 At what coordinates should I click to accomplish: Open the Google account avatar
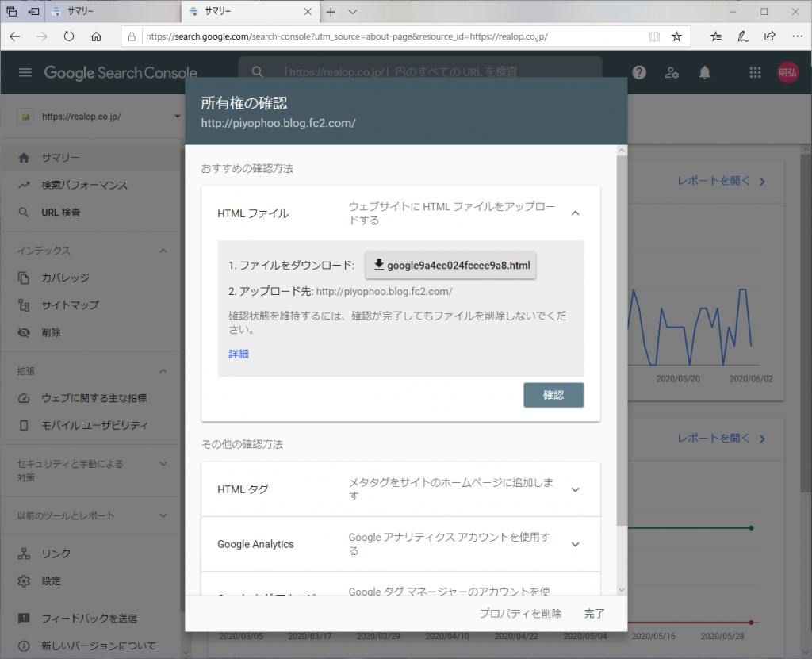coord(787,72)
